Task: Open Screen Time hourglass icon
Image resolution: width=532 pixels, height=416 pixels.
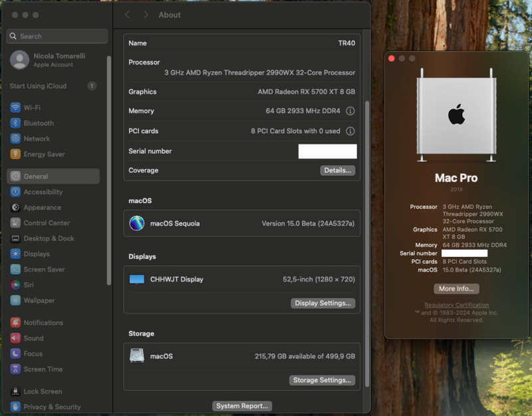Action: pyautogui.click(x=15, y=369)
